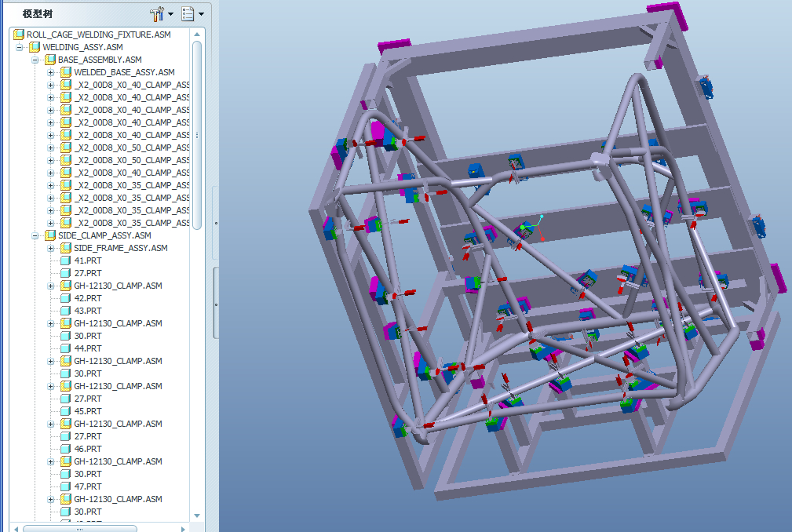Collapse the BASE_ASSEMBLY.ASM tree node
This screenshot has height=532, width=792.
tap(35, 60)
